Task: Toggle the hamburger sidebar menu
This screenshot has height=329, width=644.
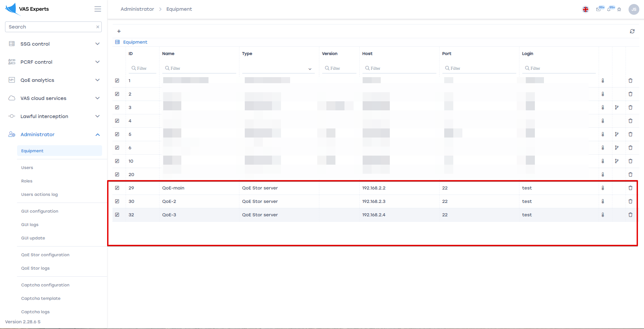Action: 98,9
